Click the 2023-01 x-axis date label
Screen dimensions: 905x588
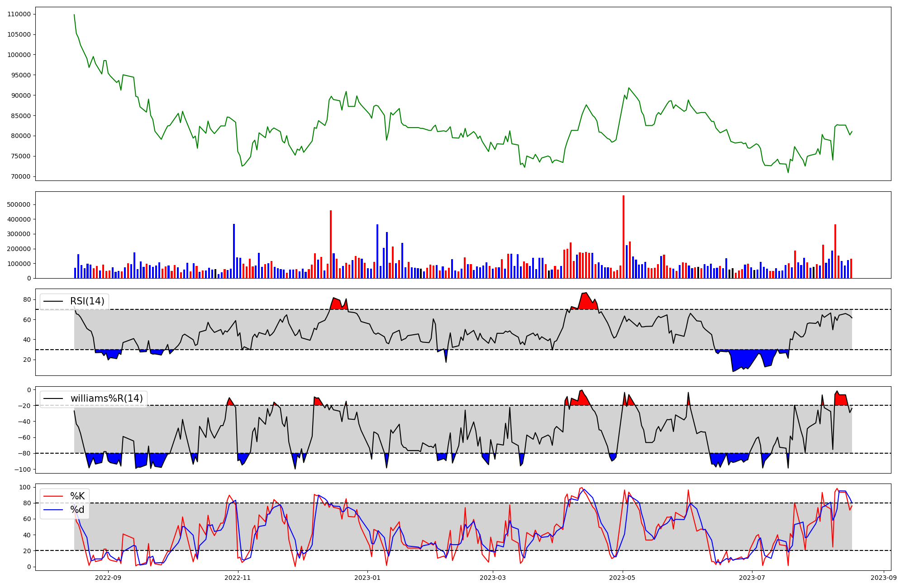click(x=367, y=578)
